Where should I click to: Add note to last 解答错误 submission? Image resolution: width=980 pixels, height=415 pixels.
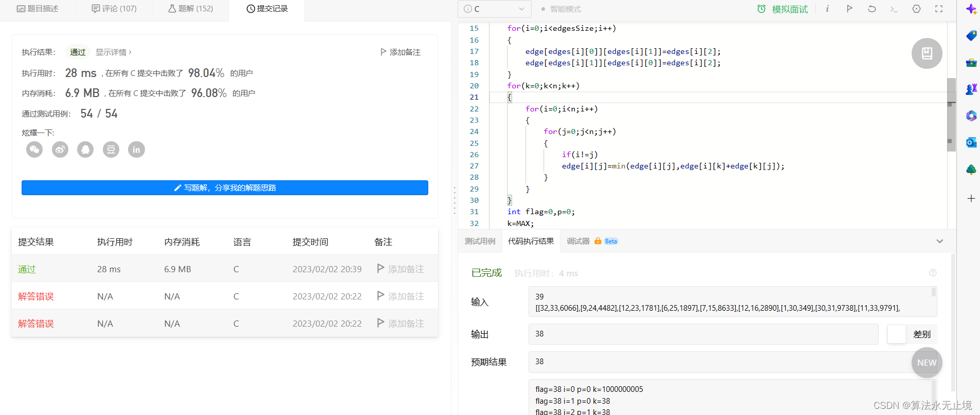(401, 324)
